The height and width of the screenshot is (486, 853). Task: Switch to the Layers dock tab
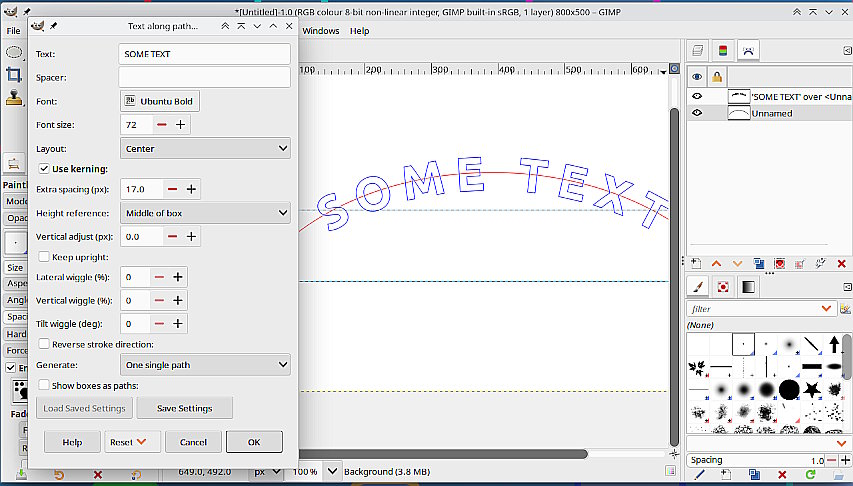[697, 51]
